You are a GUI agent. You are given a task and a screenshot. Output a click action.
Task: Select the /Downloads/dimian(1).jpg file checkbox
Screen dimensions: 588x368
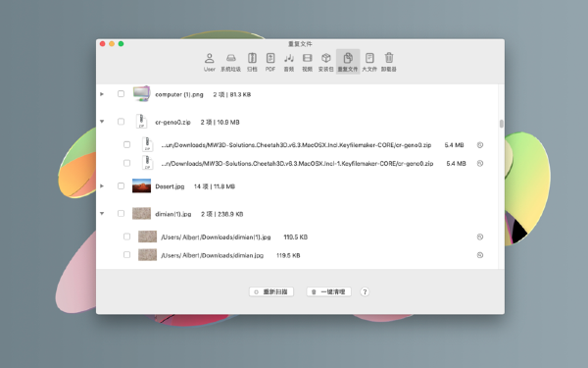coord(126,237)
